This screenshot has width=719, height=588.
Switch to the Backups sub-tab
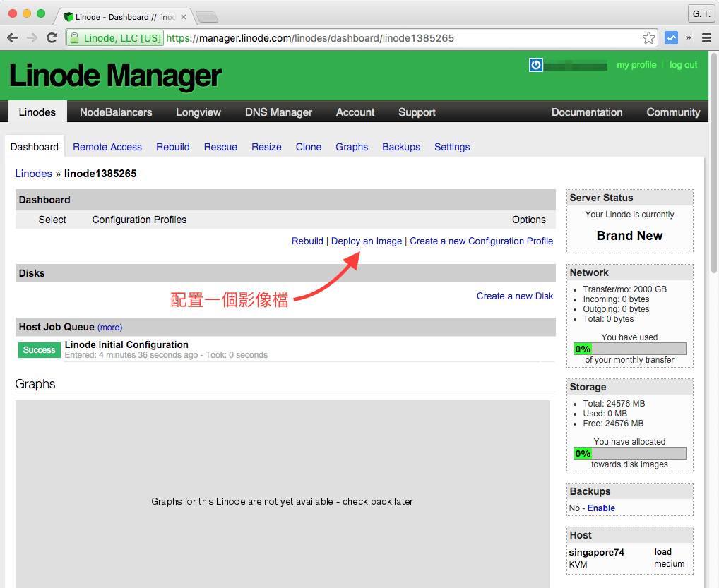pos(401,147)
